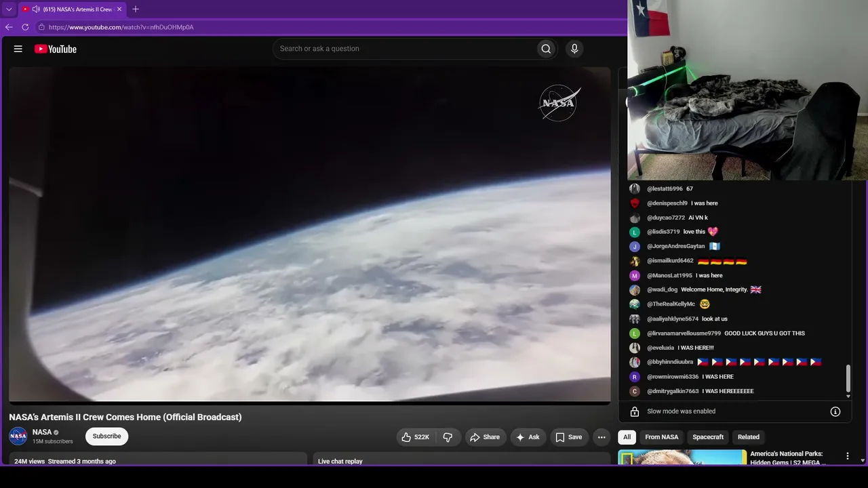The image size is (868, 488).
Task: Click @lisdis3719 chat avatar
Action: coord(635,232)
